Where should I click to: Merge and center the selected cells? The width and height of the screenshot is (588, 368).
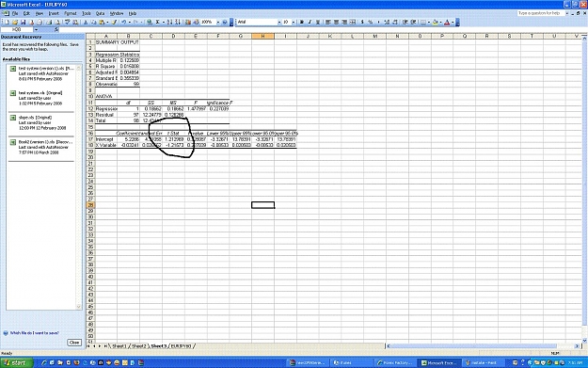coord(352,23)
